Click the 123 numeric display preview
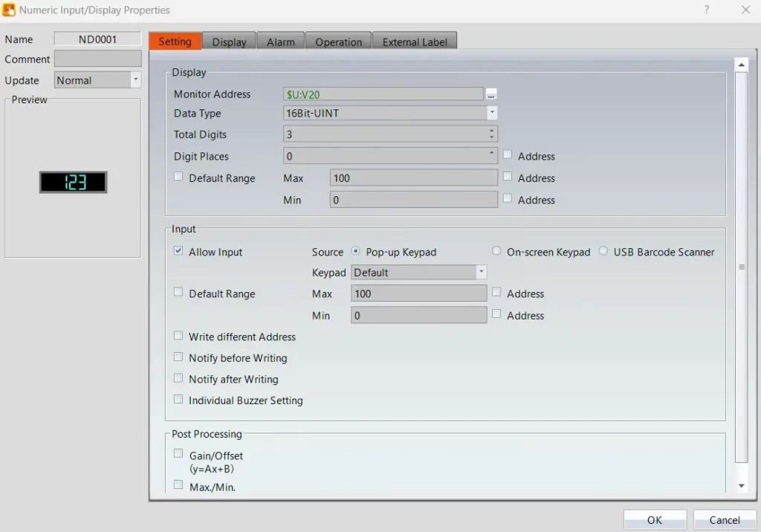Image resolution: width=761 pixels, height=532 pixels. click(x=73, y=182)
